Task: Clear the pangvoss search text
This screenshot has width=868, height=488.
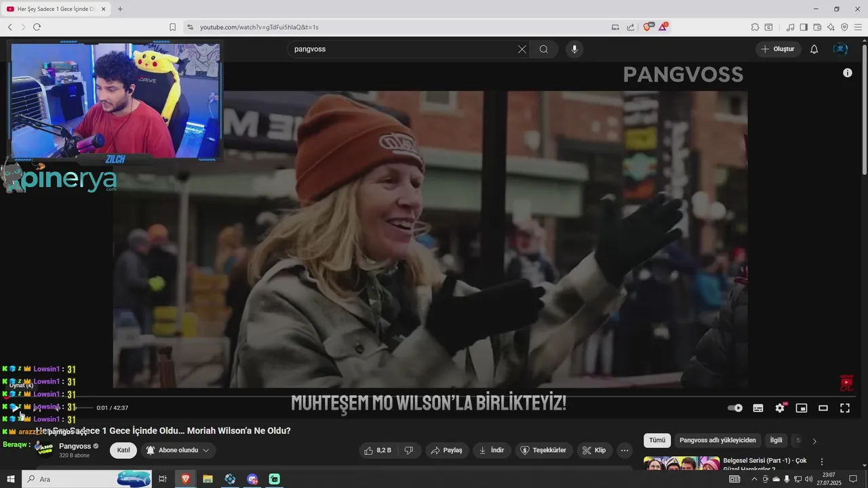Action: 522,49
